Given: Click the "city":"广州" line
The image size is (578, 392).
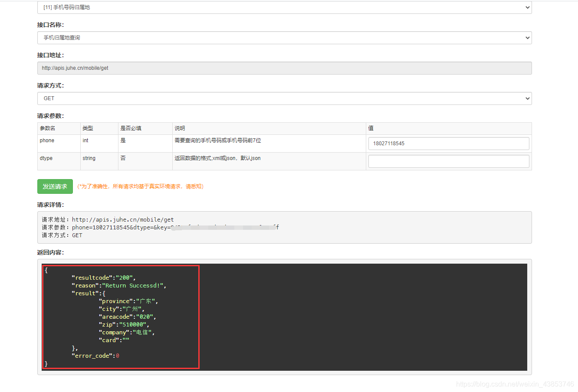Looking at the screenshot, I should pyautogui.click(x=122, y=309).
